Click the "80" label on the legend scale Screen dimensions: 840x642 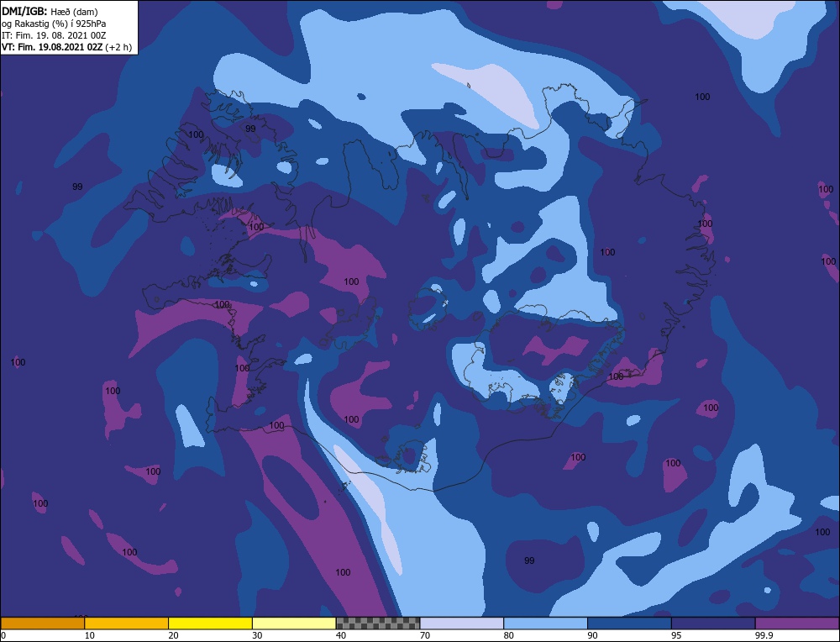[508, 635]
